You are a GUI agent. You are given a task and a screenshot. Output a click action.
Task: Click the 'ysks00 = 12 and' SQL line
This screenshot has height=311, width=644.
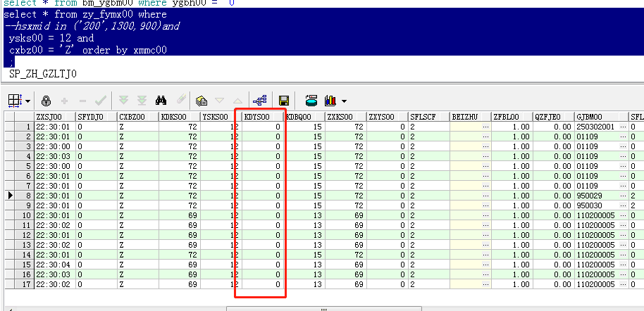click(51, 38)
